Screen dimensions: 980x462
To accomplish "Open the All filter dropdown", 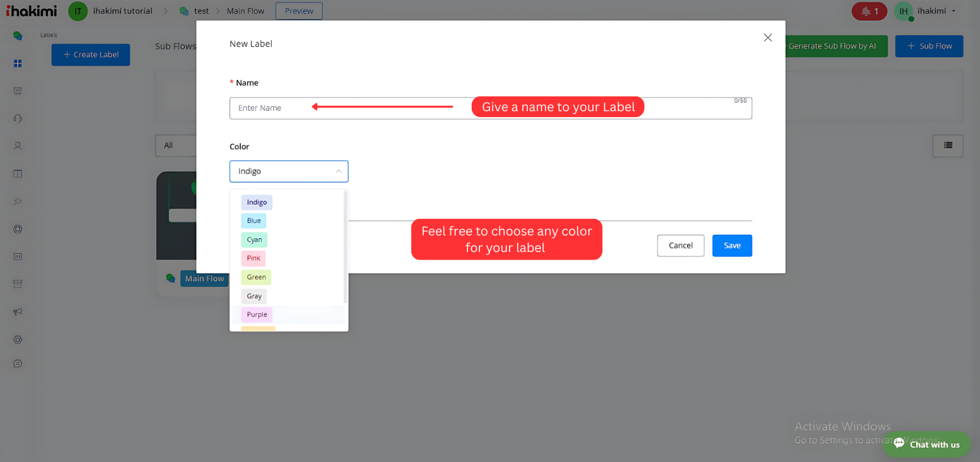I will 175,146.
